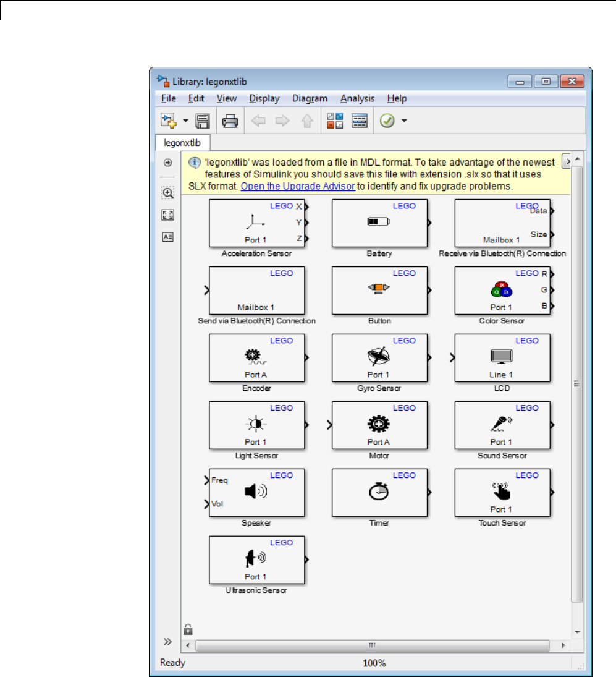Screen dimensions: 616x677
Task: Open the Analysis menu
Action: (357, 98)
